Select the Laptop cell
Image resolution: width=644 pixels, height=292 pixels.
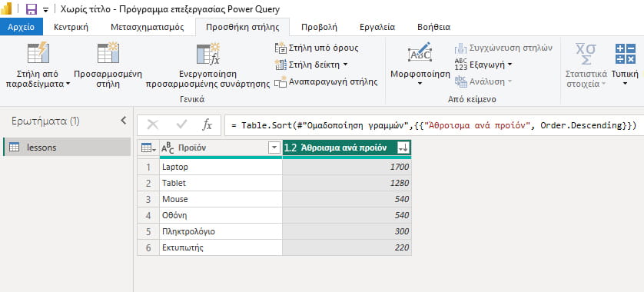pos(221,168)
